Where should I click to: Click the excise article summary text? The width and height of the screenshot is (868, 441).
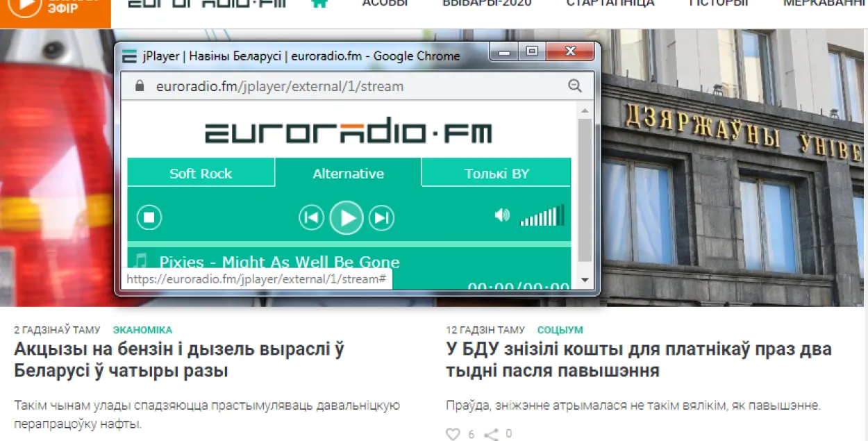click(x=207, y=414)
